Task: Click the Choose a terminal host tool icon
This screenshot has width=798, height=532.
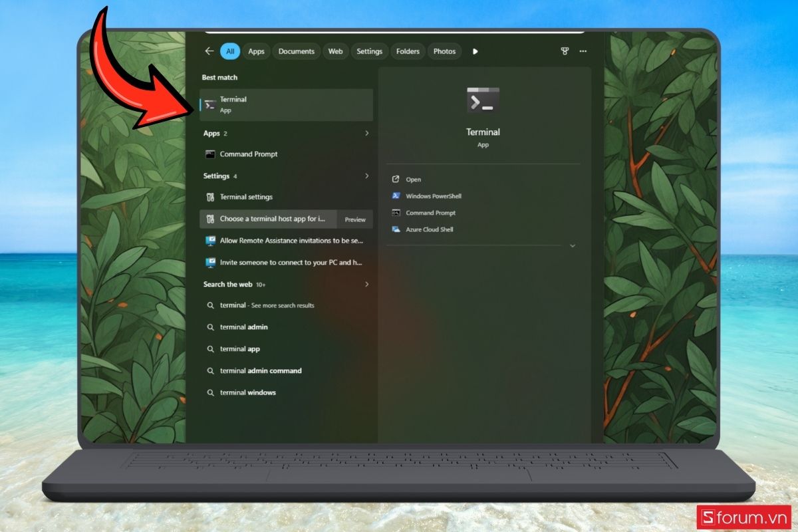Action: [x=210, y=219]
